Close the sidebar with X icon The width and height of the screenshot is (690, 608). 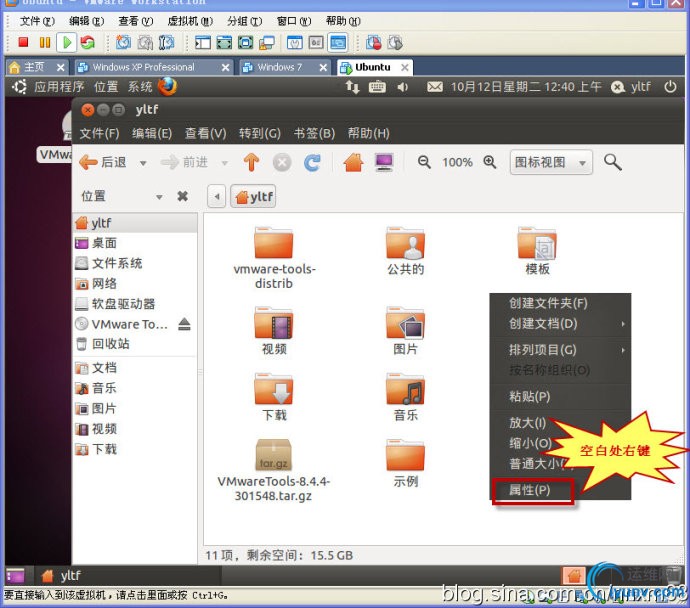coord(183,196)
